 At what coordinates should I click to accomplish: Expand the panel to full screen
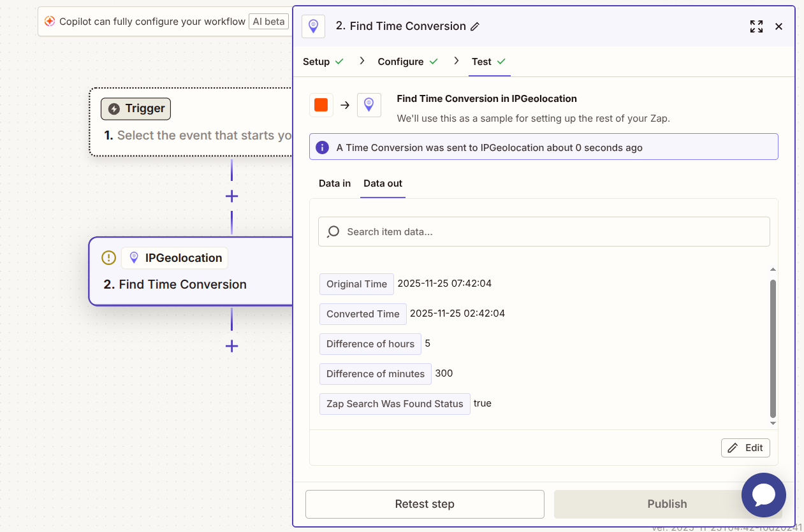[x=756, y=27]
